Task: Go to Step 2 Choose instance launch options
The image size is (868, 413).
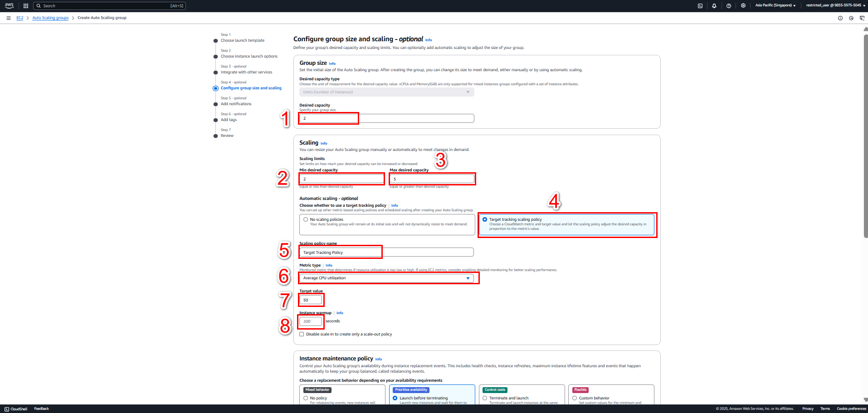Action: tap(249, 56)
